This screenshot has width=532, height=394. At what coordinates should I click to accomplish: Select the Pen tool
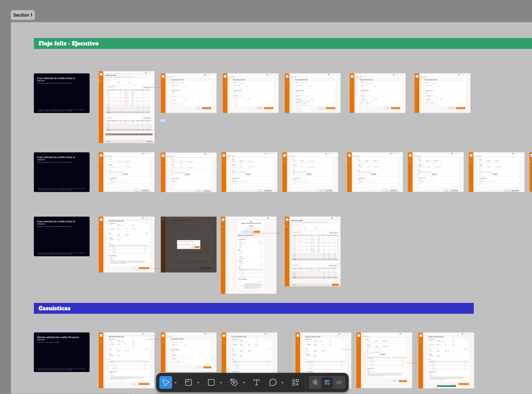[234, 382]
